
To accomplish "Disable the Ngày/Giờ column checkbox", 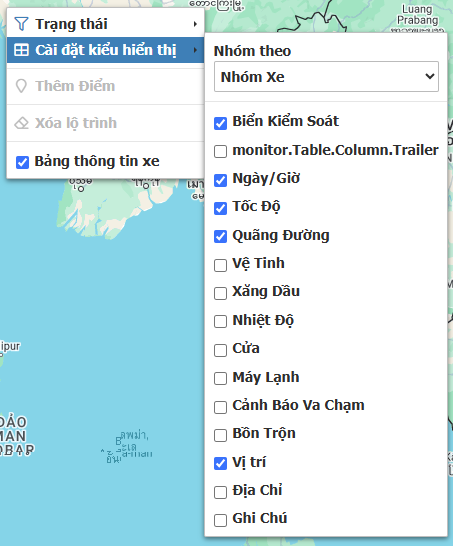I will 220,180.
